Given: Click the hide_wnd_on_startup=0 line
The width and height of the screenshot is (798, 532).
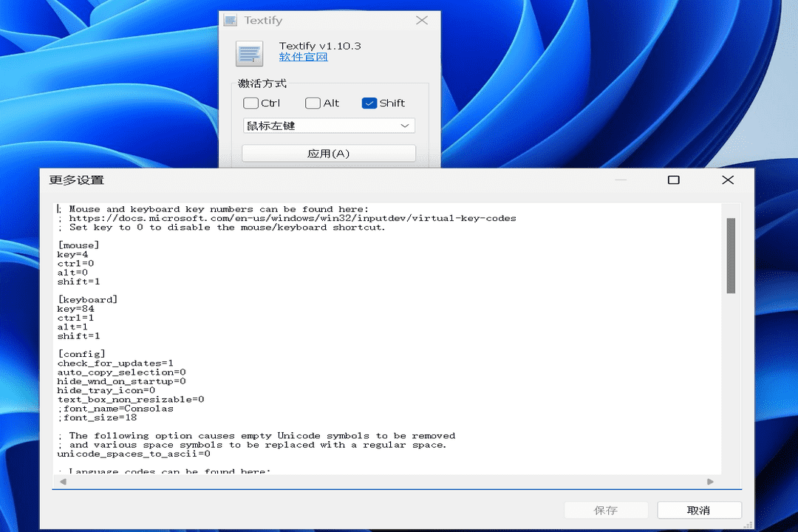Looking at the screenshot, I should 122,381.
